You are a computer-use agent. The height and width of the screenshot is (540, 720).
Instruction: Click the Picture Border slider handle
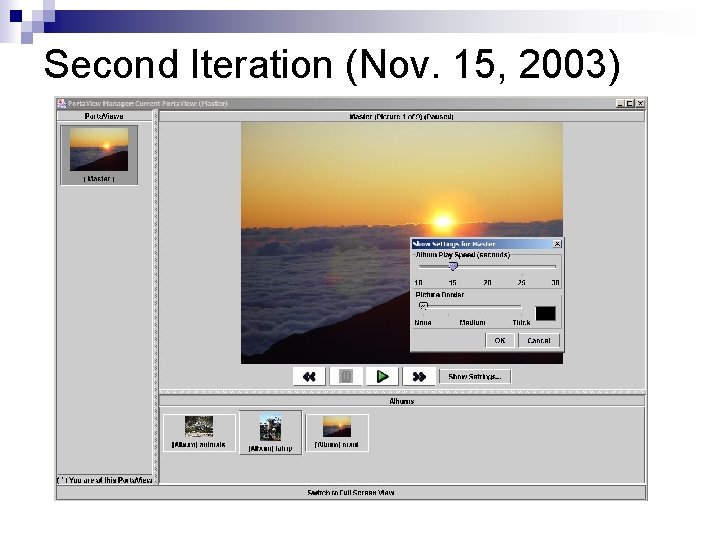click(423, 306)
